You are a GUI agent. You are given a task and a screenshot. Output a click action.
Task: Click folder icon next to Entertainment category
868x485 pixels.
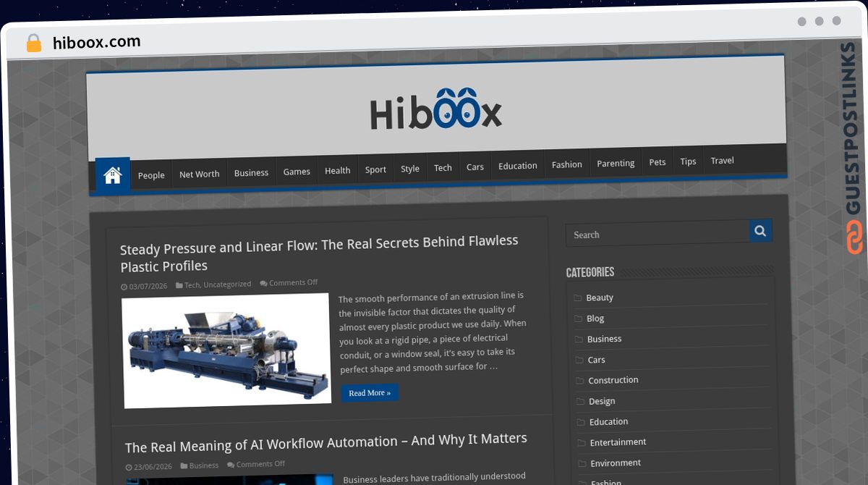[x=583, y=443]
